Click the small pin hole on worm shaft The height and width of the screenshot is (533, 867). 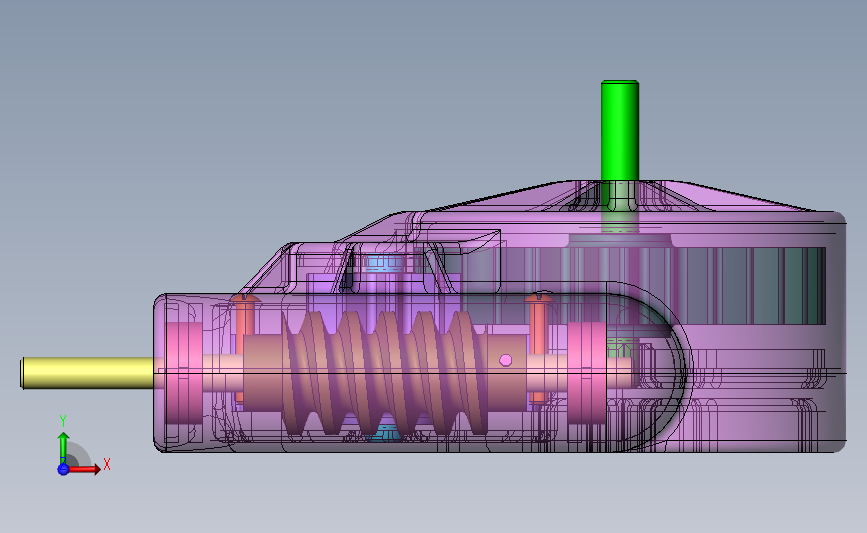pos(505,360)
